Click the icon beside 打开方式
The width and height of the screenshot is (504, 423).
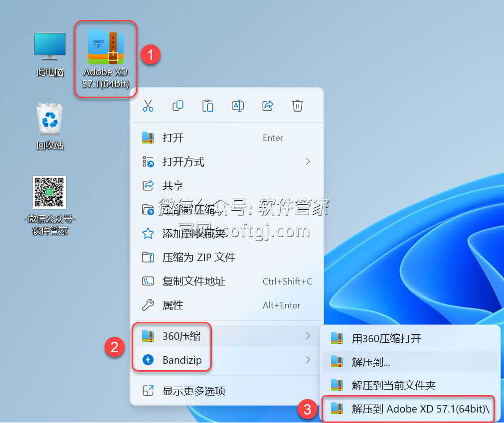148,161
